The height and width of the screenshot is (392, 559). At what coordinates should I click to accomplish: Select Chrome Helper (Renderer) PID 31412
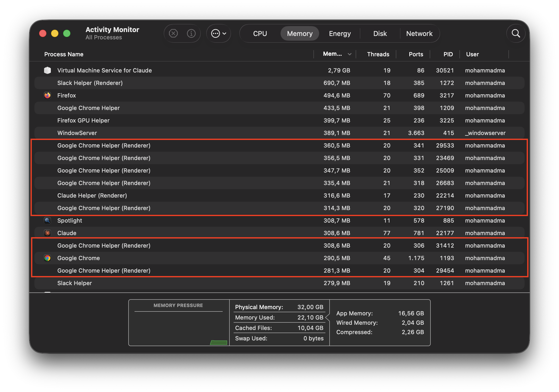point(279,246)
